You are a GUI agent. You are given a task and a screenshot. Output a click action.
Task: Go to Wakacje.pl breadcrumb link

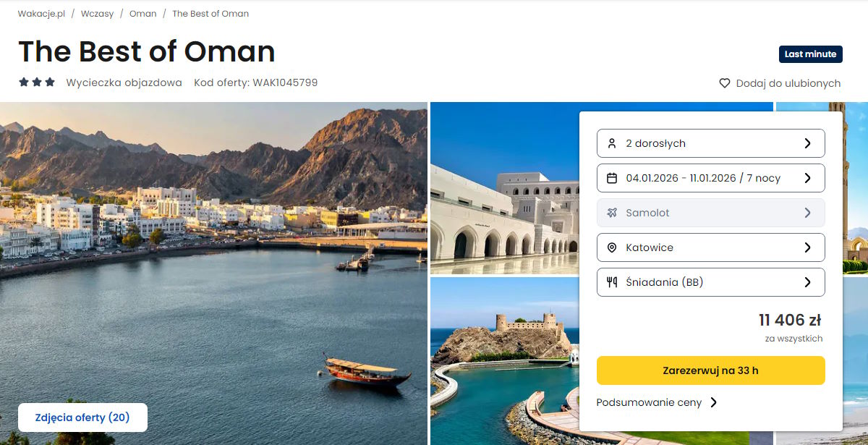40,14
